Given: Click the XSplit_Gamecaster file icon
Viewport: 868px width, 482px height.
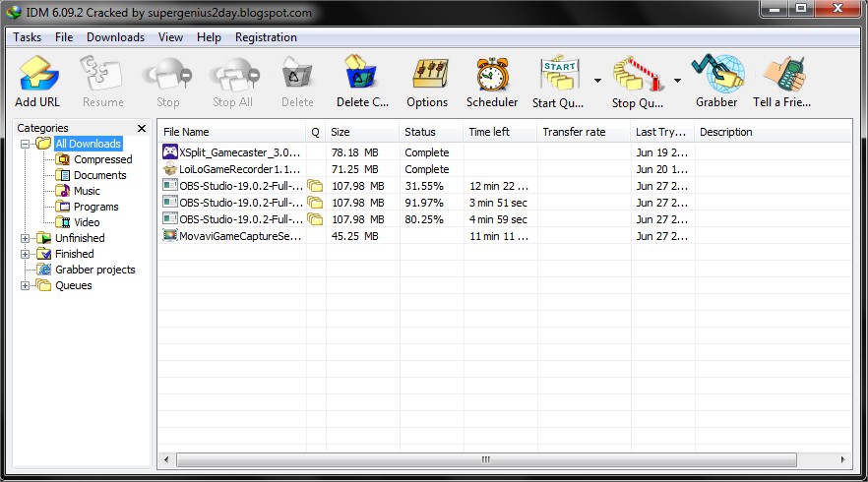Looking at the screenshot, I should 170,151.
